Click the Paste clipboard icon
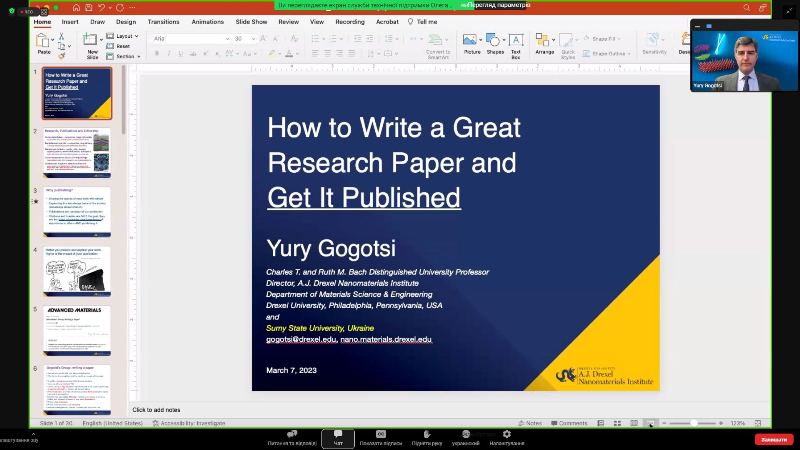 tap(43, 41)
